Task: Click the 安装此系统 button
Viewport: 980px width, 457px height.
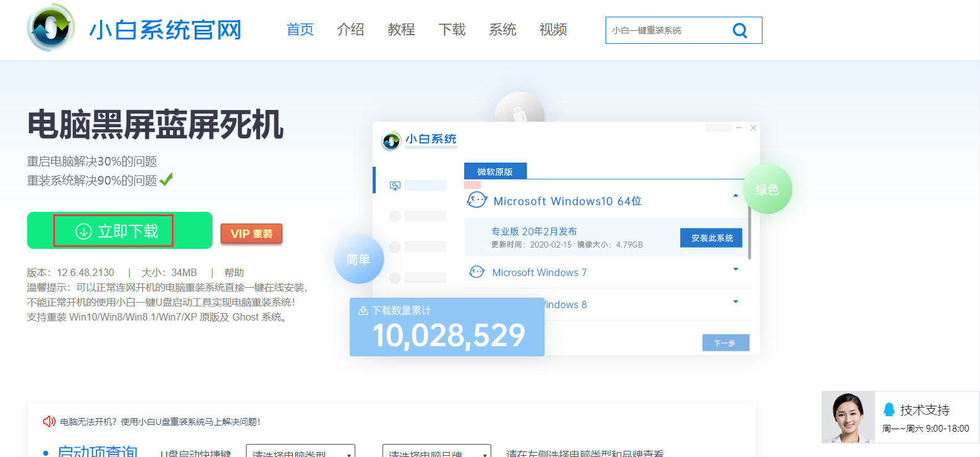Action: (711, 238)
